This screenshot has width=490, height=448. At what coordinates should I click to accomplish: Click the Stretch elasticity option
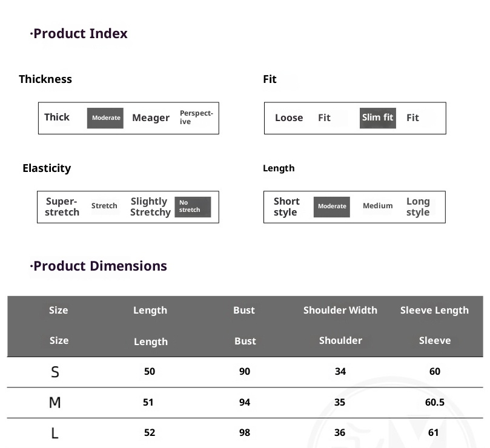coord(104,206)
